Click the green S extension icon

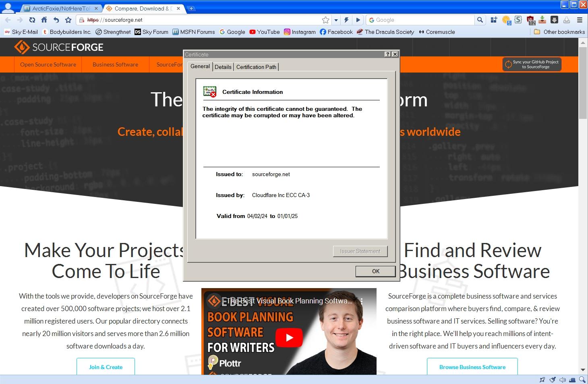coord(518,19)
